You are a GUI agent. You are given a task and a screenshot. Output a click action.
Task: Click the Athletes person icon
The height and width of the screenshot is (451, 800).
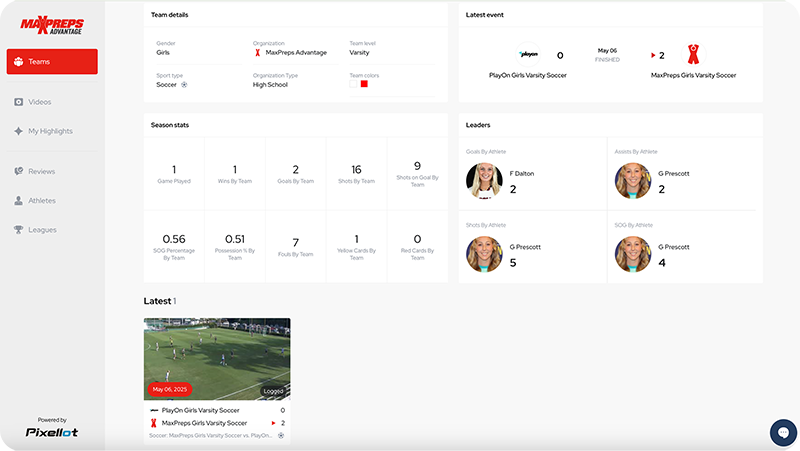[19, 201]
